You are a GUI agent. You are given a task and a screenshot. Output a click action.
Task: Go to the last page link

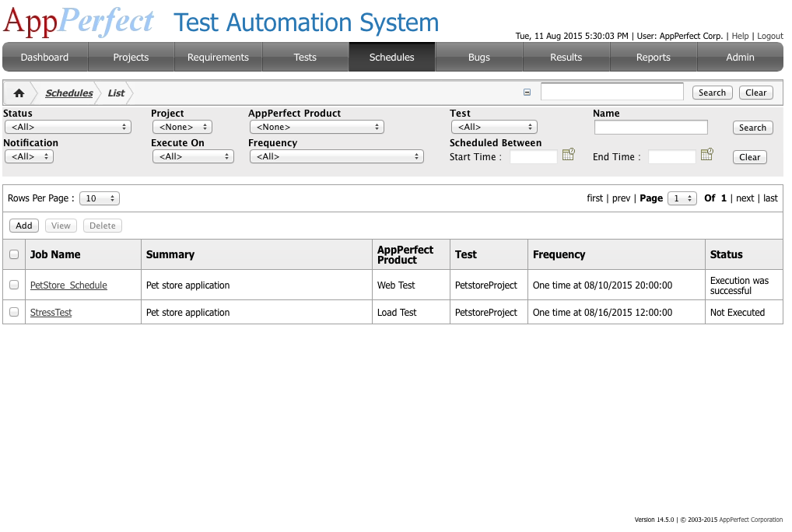point(770,198)
